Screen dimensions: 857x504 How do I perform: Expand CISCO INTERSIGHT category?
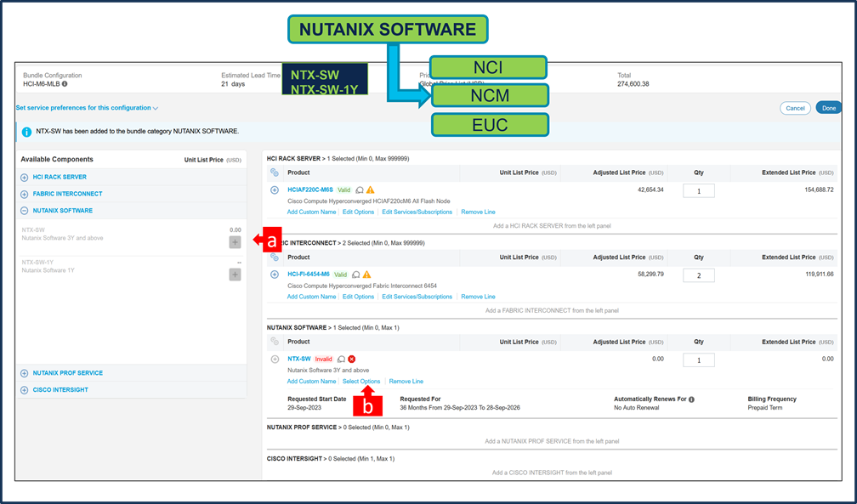[24, 390]
